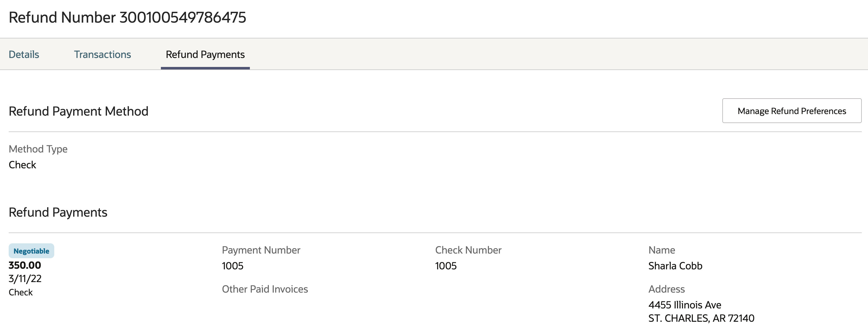
Task: Select the 350.00 refund amount
Action: 25,265
